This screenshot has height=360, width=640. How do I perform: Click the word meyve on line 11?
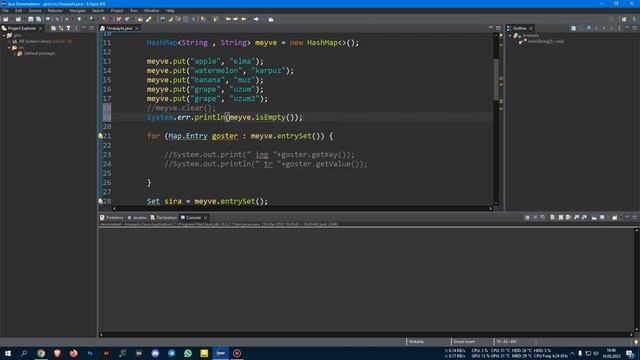(x=266, y=42)
